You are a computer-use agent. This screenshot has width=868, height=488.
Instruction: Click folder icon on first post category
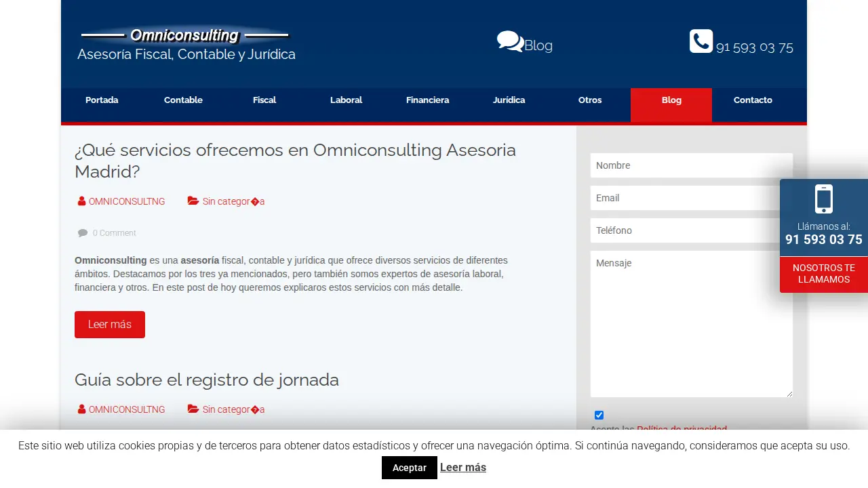(x=193, y=201)
